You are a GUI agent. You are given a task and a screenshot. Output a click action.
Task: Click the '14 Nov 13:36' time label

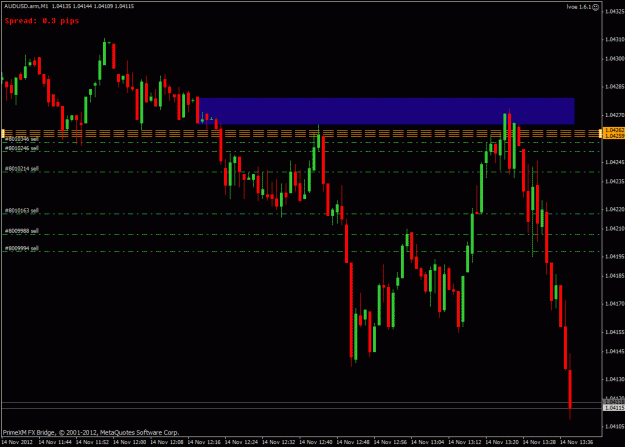pyautogui.click(x=576, y=442)
